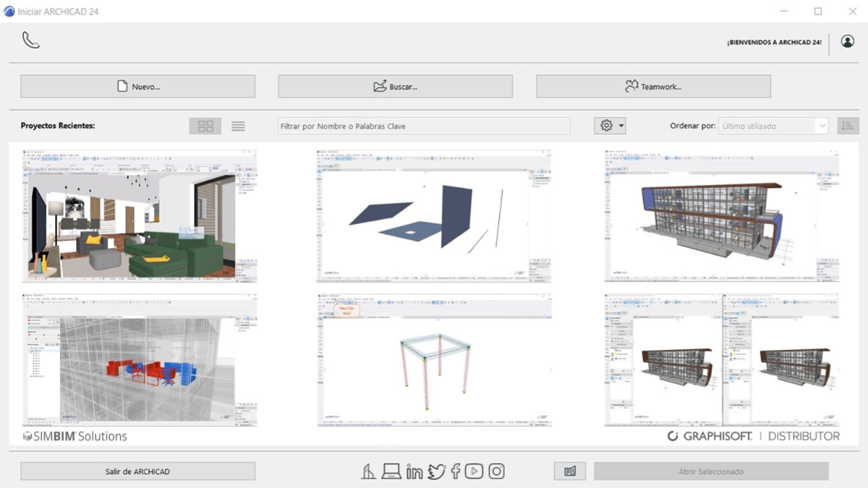This screenshot has width=868, height=488.
Task: Open the Facebook icon
Action: point(456,471)
